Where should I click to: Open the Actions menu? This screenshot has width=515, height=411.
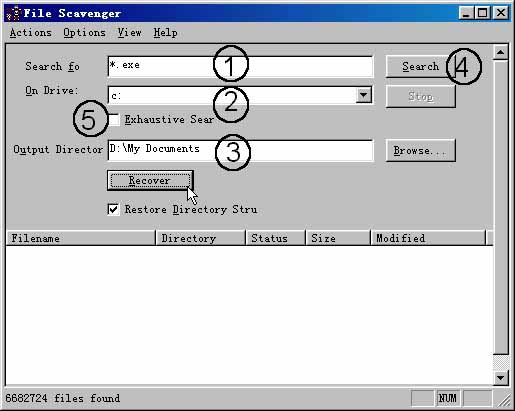point(31,33)
